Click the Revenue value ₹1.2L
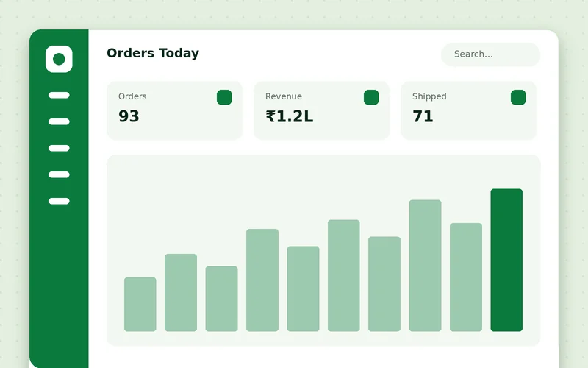 (289, 116)
